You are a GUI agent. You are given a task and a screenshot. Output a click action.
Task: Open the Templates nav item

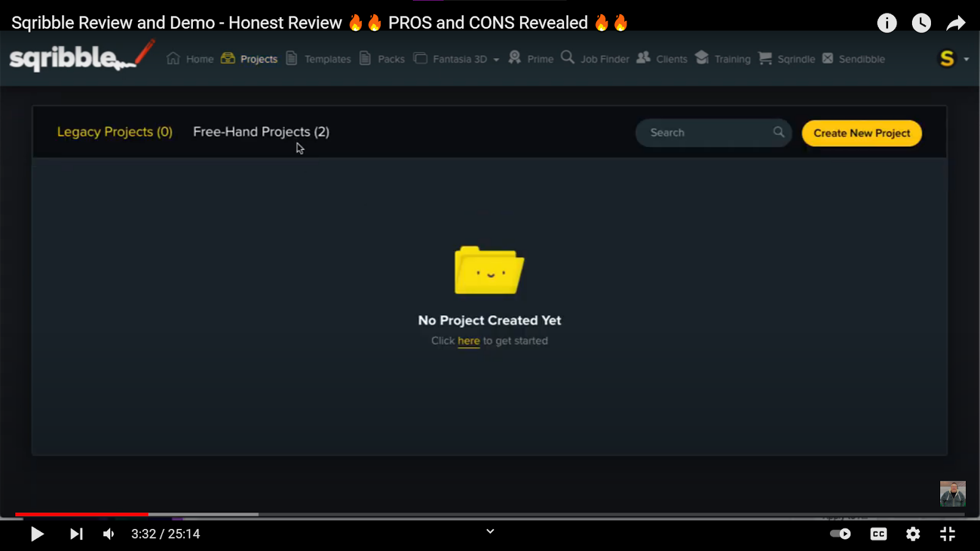pos(328,59)
